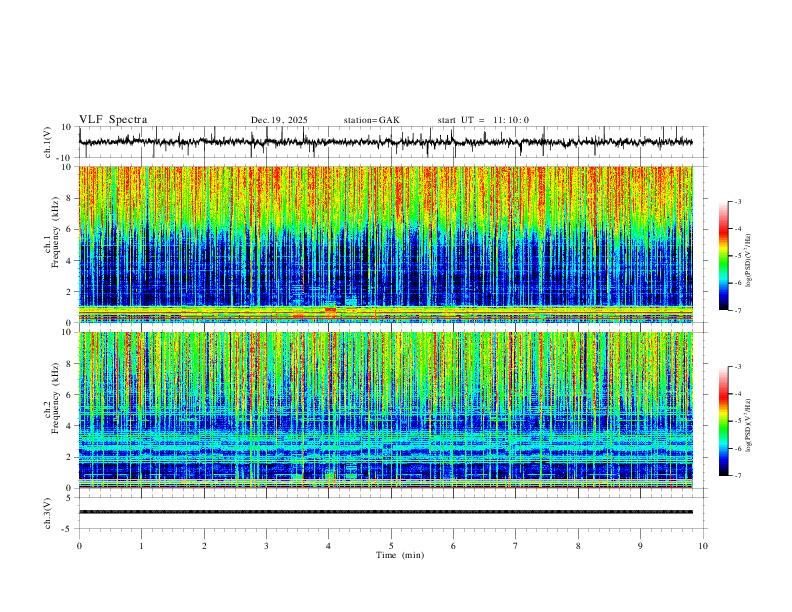Click time axis tick label "1"
This screenshot has height=612, width=792.
click(141, 546)
